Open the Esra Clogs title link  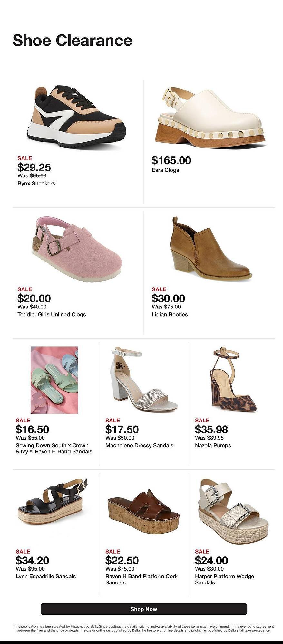pyautogui.click(x=165, y=170)
